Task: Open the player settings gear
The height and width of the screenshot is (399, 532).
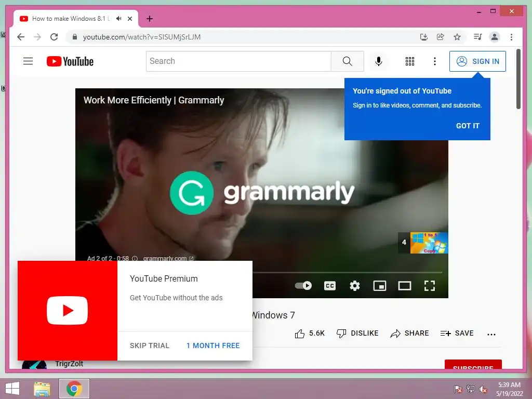Action: 354,286
